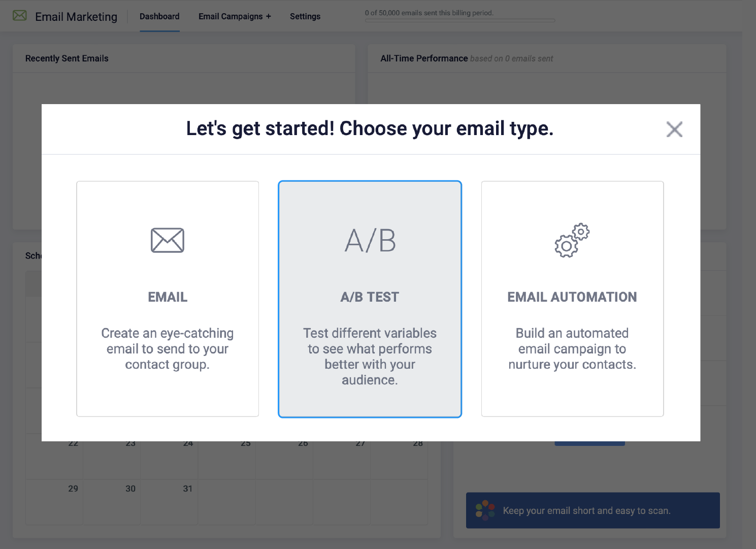Click the A/B icon in test card
This screenshot has width=756, height=549.
[370, 240]
